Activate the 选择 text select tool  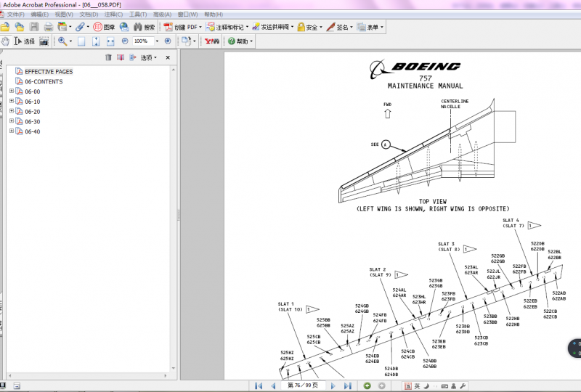[x=24, y=41]
